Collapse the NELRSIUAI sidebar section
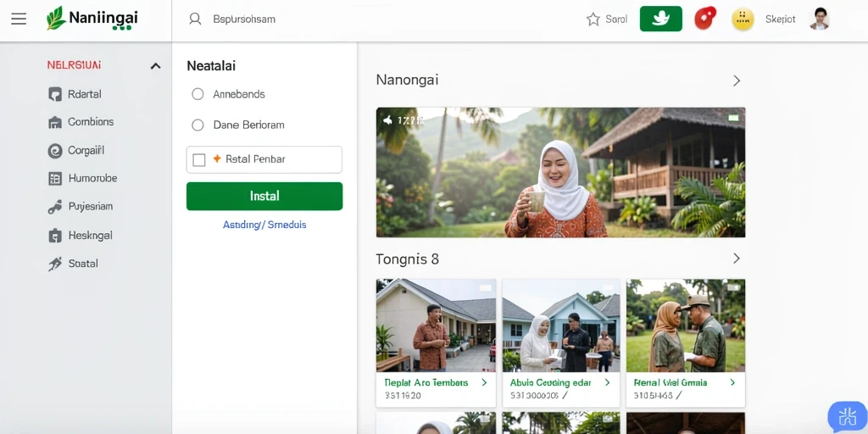The width and height of the screenshot is (868, 434). tap(156, 66)
